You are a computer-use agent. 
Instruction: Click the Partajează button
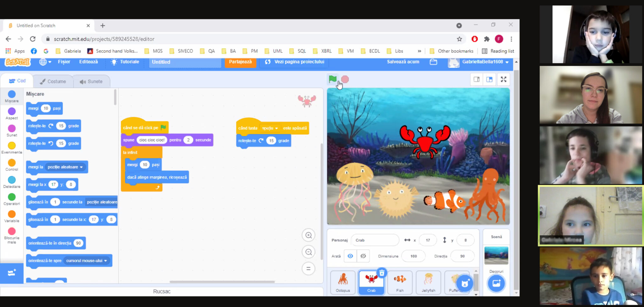240,62
